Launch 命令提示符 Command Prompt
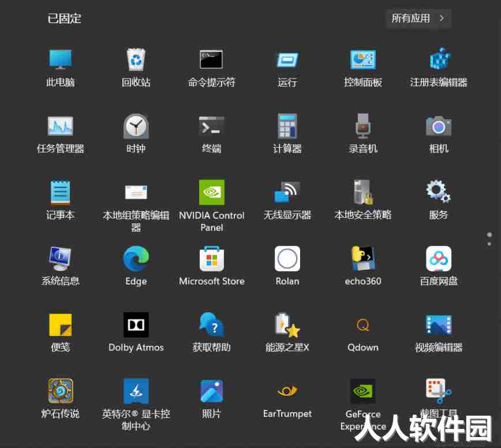 point(211,59)
